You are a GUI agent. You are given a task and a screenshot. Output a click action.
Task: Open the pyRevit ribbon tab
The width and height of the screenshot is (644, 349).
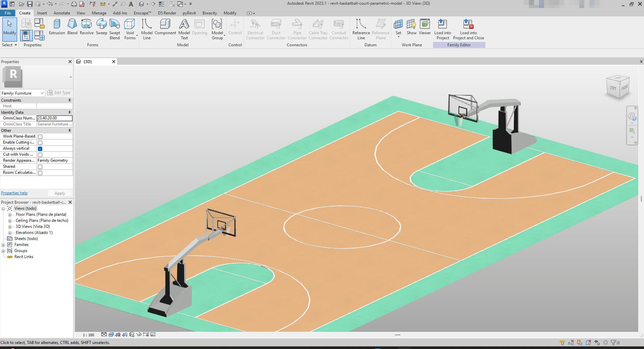(x=189, y=13)
